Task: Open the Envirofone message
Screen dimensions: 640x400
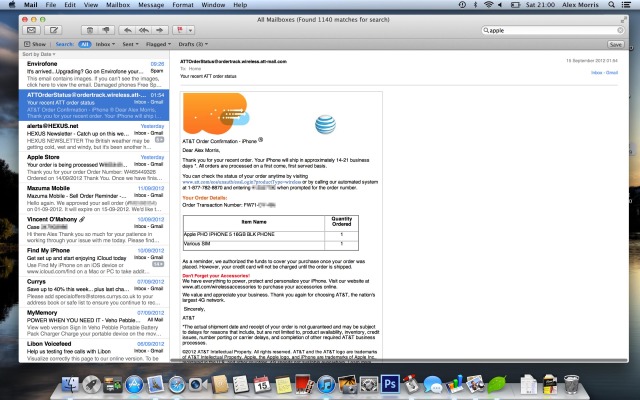Action: (x=94, y=74)
